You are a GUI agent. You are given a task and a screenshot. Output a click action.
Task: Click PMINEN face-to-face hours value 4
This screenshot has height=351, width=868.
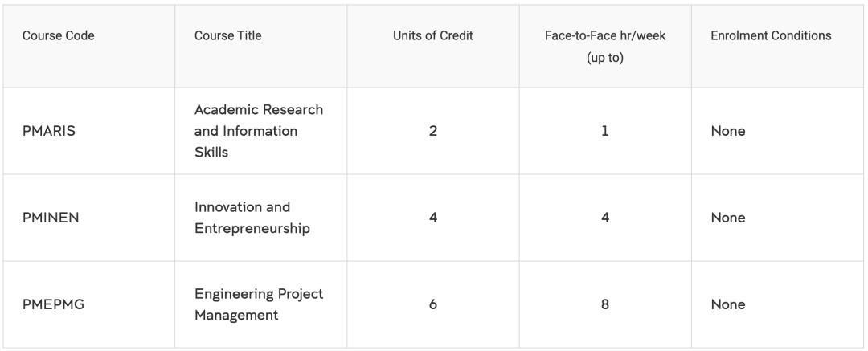pyautogui.click(x=605, y=218)
